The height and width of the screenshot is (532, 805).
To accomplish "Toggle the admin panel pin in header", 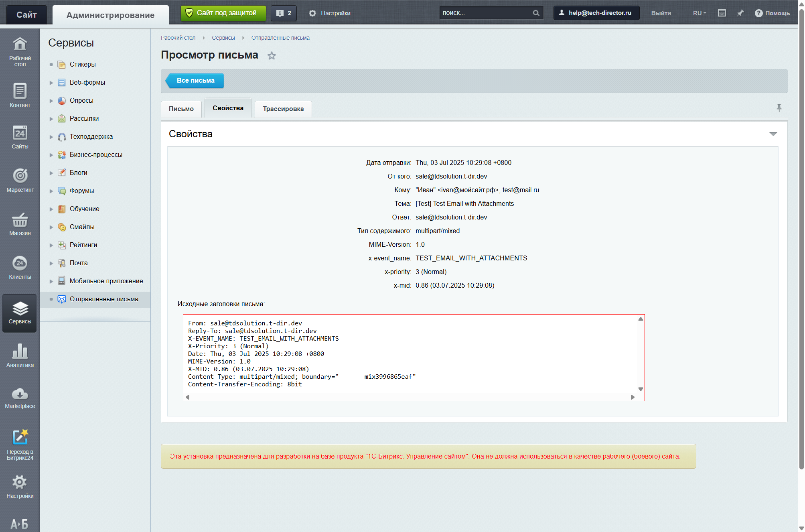I will click(x=740, y=13).
